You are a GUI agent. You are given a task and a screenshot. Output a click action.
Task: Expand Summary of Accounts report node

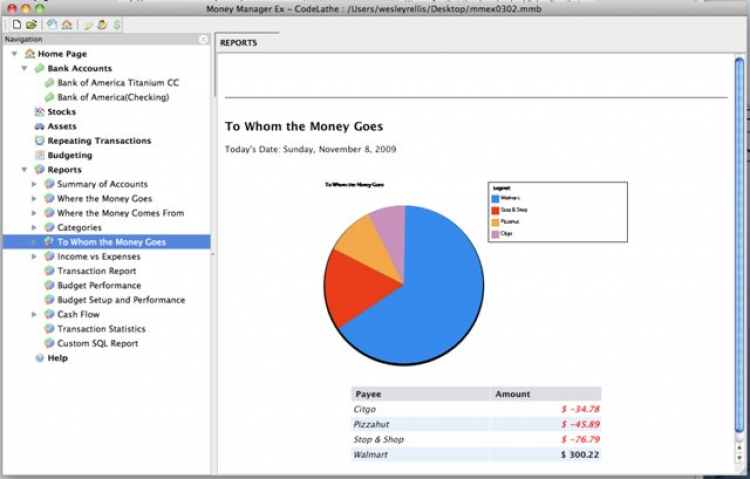(34, 184)
